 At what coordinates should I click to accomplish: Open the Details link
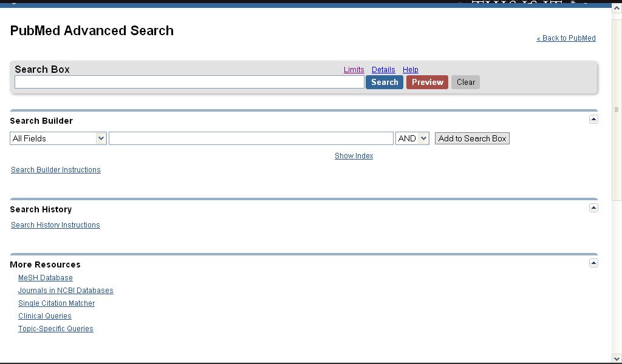pyautogui.click(x=383, y=70)
